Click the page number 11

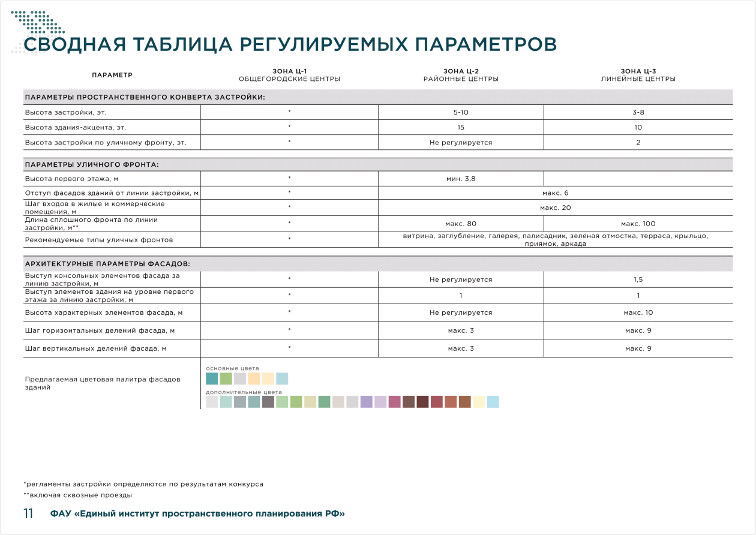28,514
